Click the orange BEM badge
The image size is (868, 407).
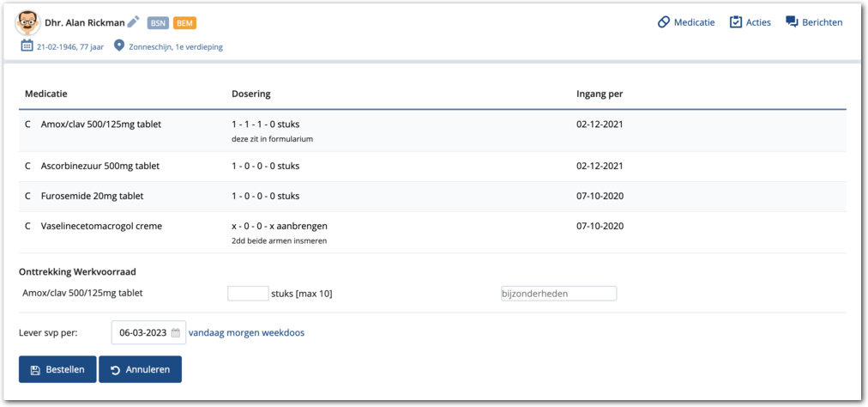point(184,23)
